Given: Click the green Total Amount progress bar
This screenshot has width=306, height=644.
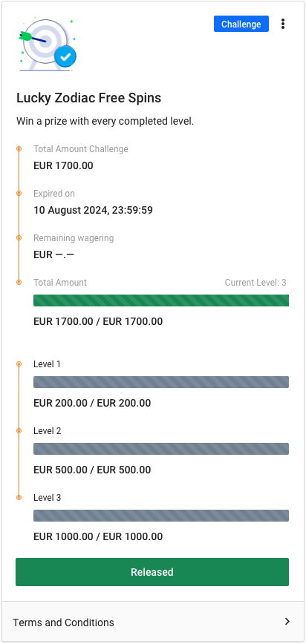Looking at the screenshot, I should (x=161, y=300).
